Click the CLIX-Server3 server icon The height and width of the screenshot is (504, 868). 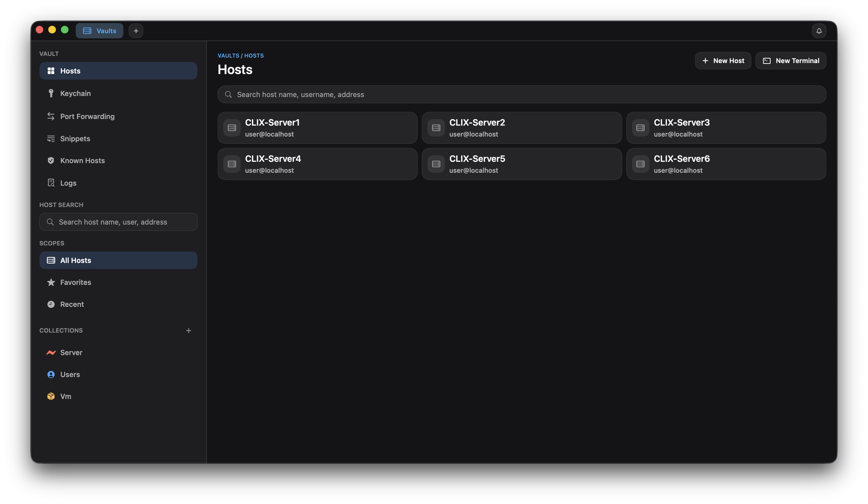pyautogui.click(x=640, y=128)
